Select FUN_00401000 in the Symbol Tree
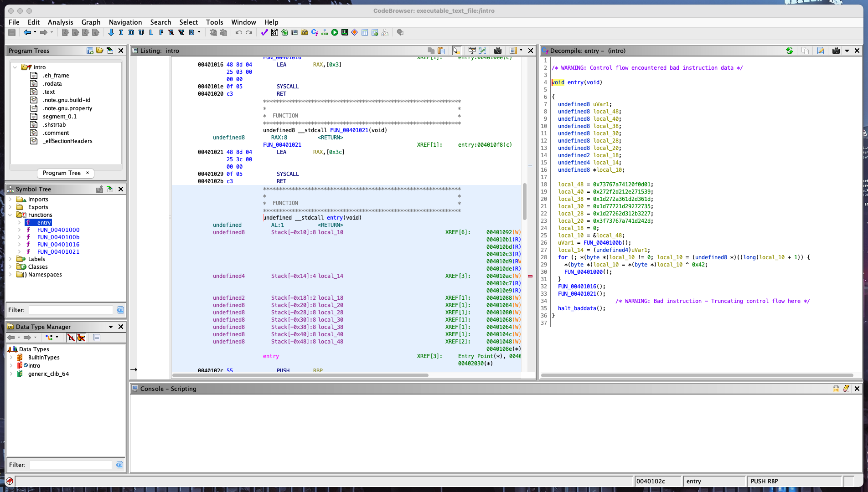Screen dimensions: 868x492 [58, 230]
